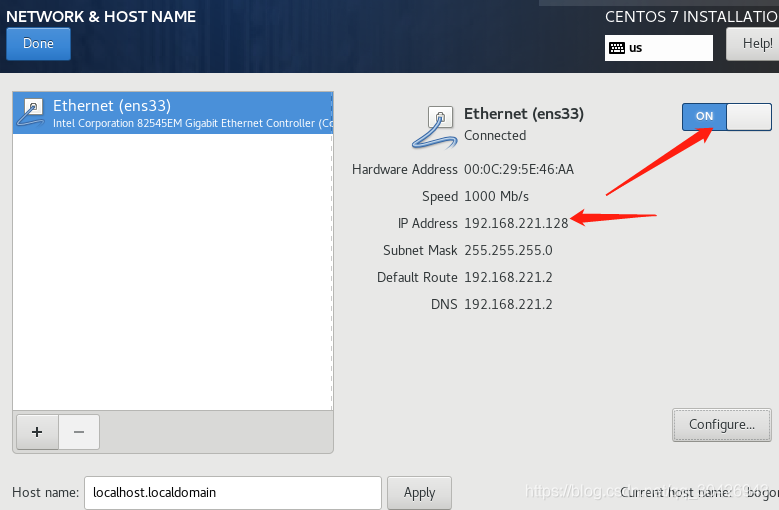Click the IP Address label
Image resolution: width=779 pixels, height=510 pixels.
click(x=428, y=223)
